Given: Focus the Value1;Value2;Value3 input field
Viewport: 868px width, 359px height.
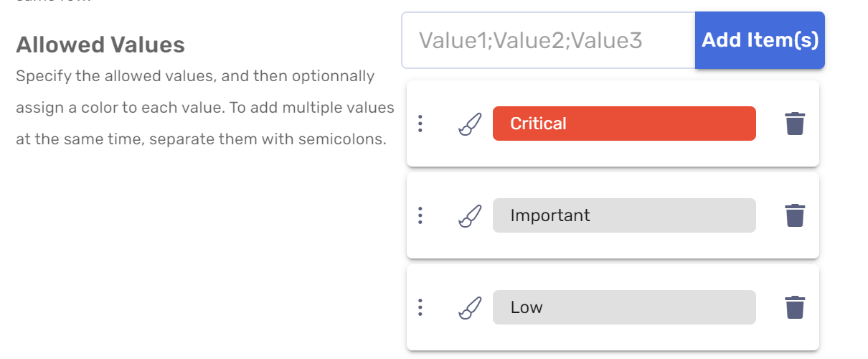Looking at the screenshot, I should coord(548,40).
